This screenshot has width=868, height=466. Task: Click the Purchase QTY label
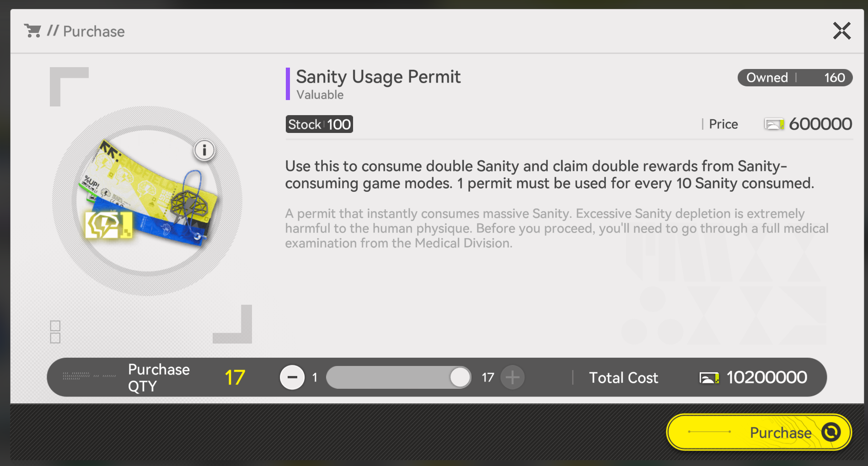pos(159,377)
